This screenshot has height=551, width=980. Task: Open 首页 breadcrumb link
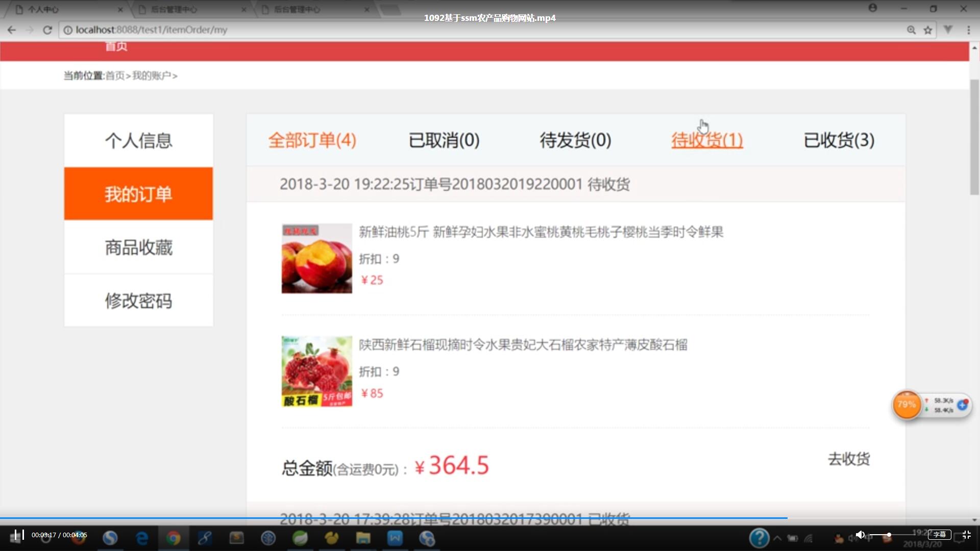point(115,76)
